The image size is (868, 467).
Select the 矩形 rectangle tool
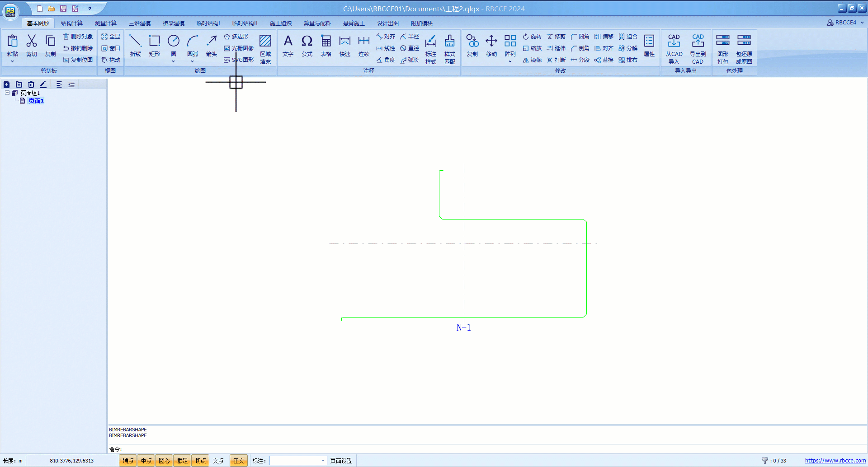(155, 45)
